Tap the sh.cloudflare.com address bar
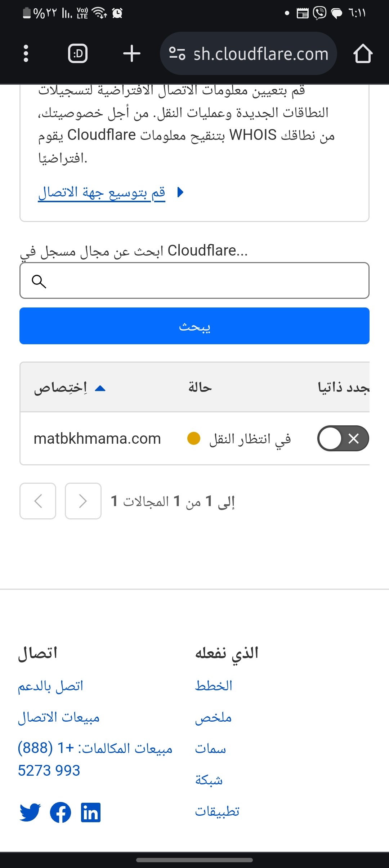 (x=261, y=53)
